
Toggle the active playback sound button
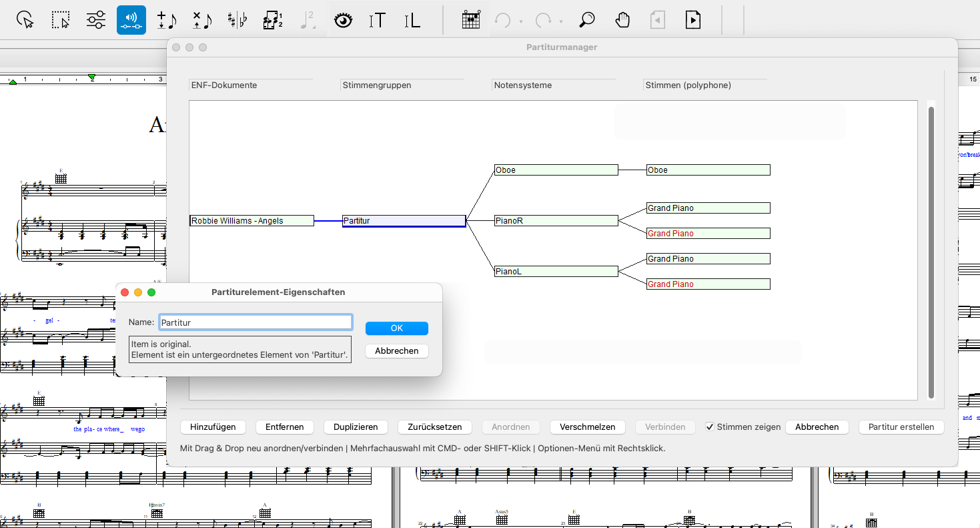[131, 20]
